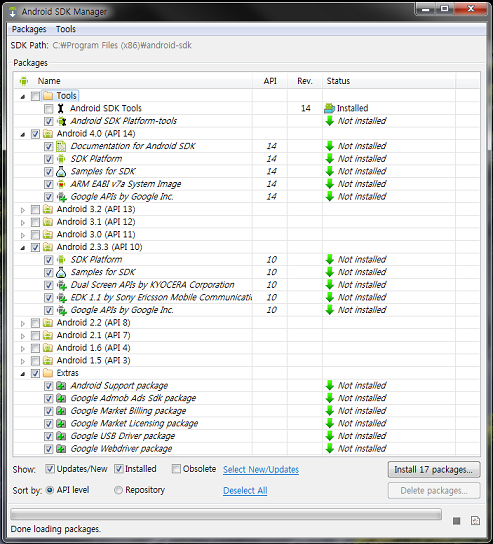Collapse the Android 4.0 (API 14) group
This screenshot has height=544, width=493.
click(23, 134)
